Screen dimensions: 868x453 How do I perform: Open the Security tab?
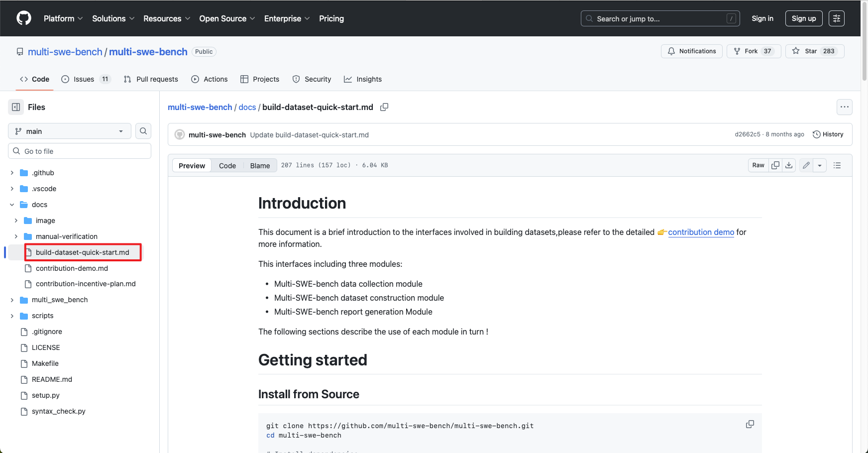[x=312, y=79]
